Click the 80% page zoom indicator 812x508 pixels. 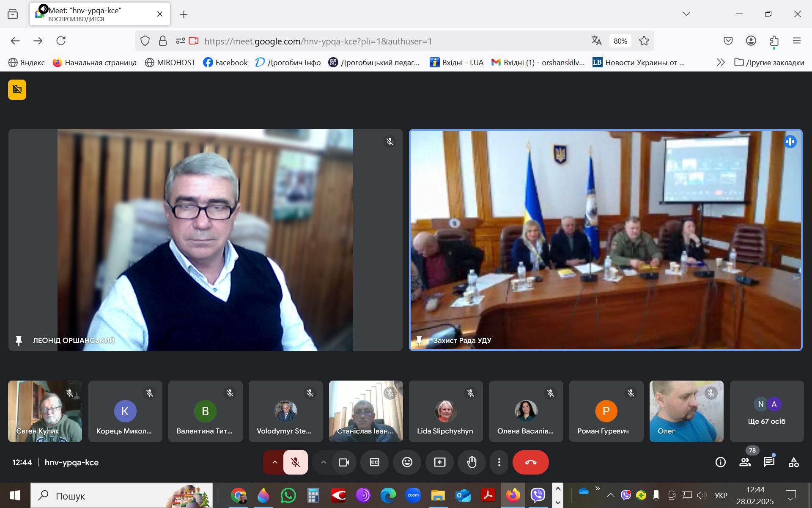[x=620, y=41]
